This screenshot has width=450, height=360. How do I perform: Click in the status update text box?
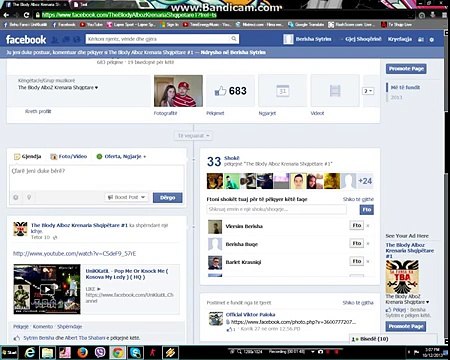click(x=97, y=178)
